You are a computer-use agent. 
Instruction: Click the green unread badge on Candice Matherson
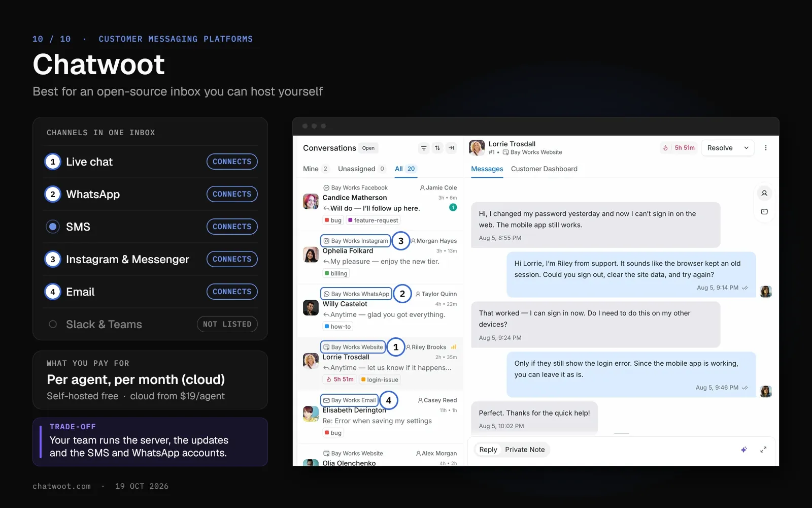click(x=453, y=207)
